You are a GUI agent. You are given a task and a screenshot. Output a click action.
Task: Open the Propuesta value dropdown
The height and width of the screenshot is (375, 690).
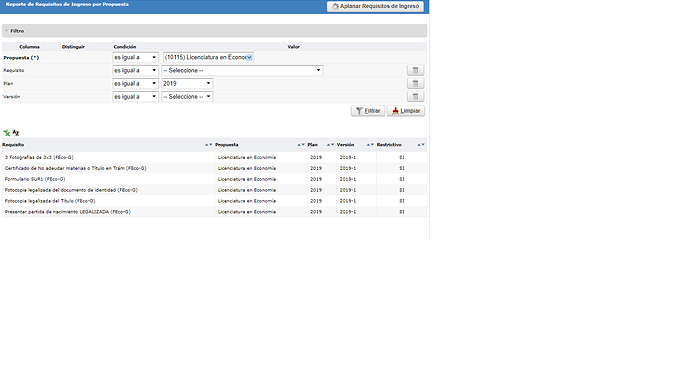click(x=208, y=58)
